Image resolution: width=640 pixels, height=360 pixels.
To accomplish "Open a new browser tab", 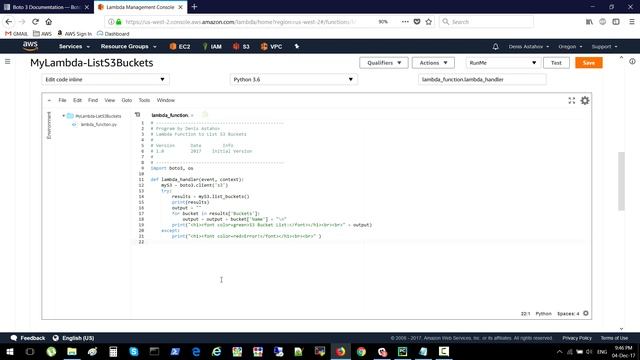I will coord(194,7).
